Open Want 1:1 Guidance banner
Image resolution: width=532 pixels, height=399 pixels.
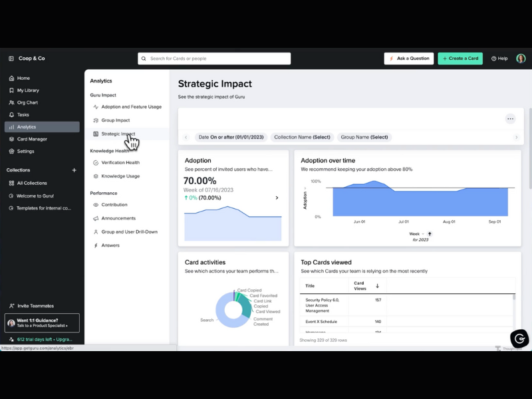click(x=42, y=323)
